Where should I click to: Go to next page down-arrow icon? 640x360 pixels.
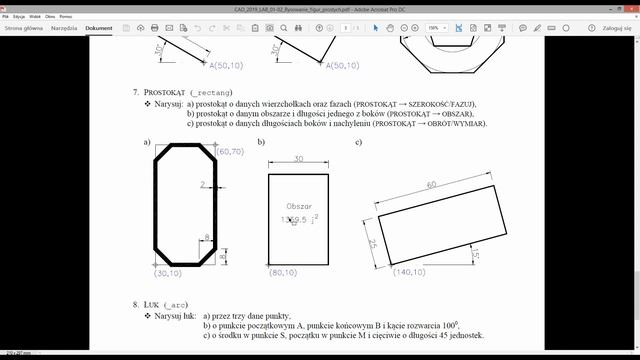(x=330, y=28)
